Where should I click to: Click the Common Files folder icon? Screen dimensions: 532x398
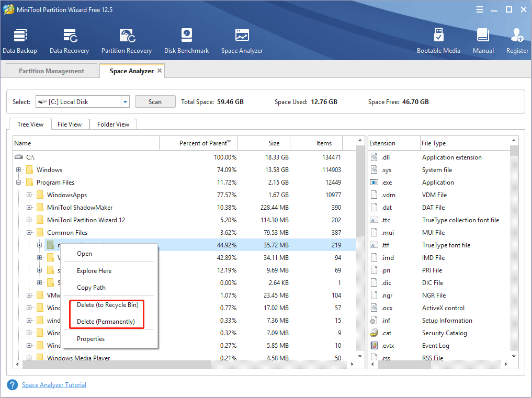[x=40, y=232]
